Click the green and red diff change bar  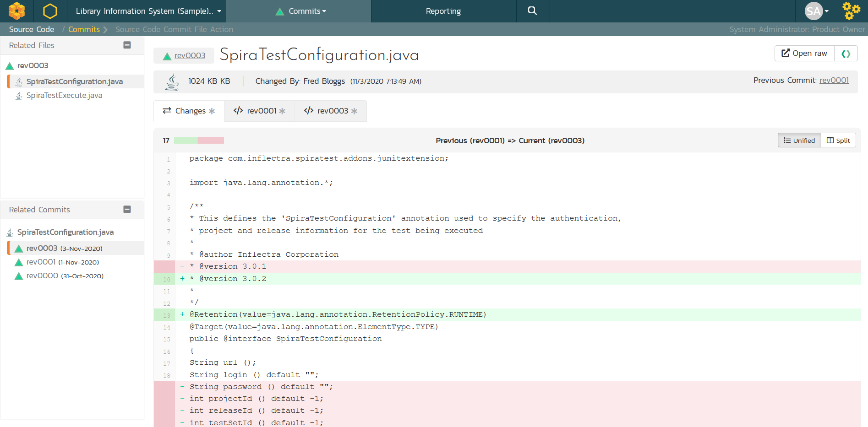199,141
